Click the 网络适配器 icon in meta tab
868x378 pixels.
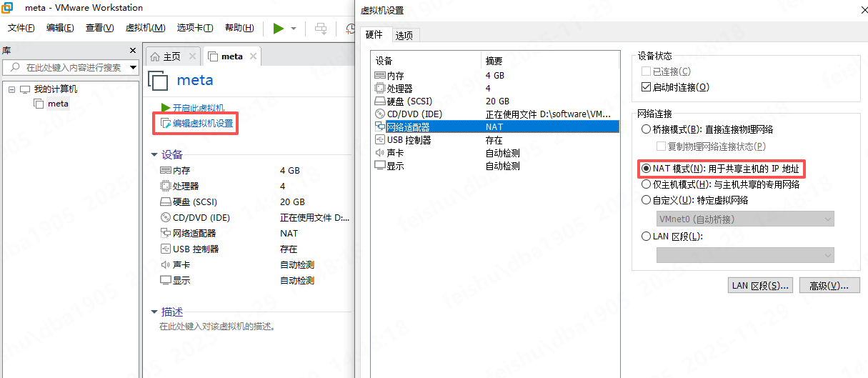[x=166, y=234]
